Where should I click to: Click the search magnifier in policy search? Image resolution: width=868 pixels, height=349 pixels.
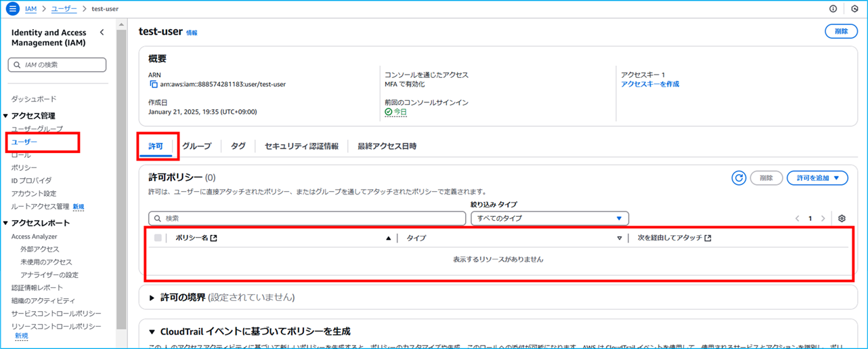(x=158, y=219)
